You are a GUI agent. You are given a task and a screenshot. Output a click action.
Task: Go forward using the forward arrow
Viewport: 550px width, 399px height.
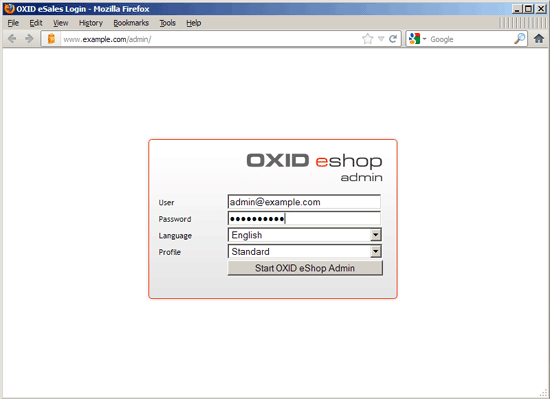[29, 39]
